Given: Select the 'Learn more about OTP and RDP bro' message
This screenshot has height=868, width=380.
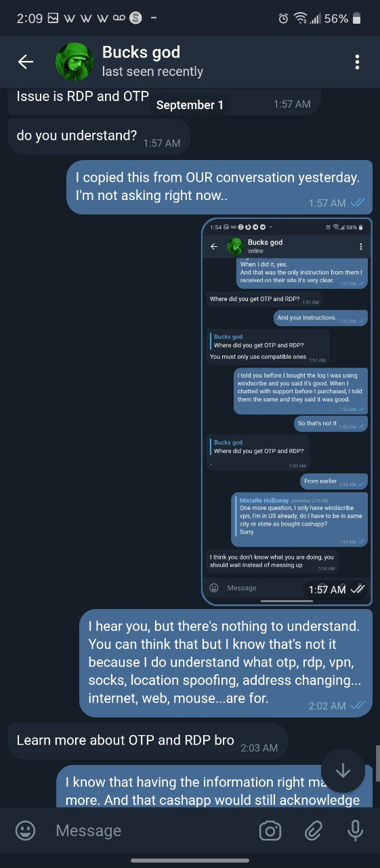Looking at the screenshot, I should pos(147,741).
